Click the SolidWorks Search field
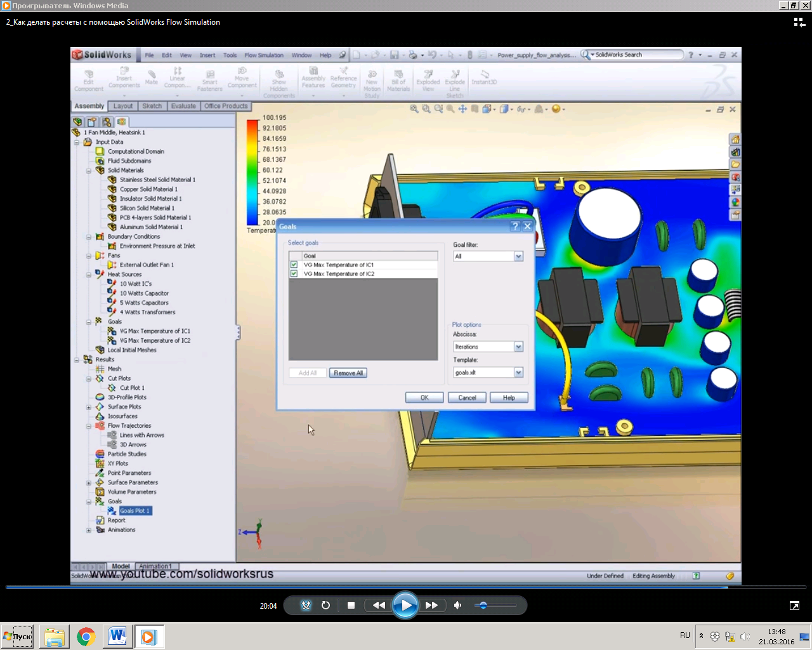The height and width of the screenshot is (650, 812). tap(636, 55)
